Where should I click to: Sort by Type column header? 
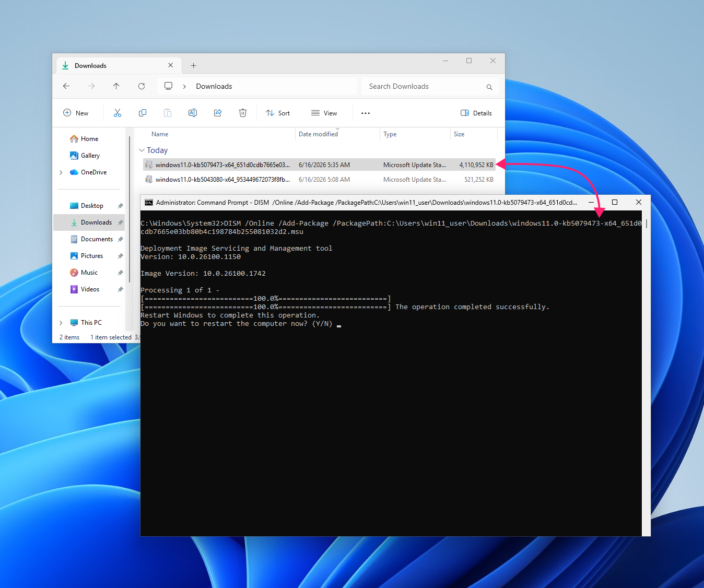[x=390, y=134]
